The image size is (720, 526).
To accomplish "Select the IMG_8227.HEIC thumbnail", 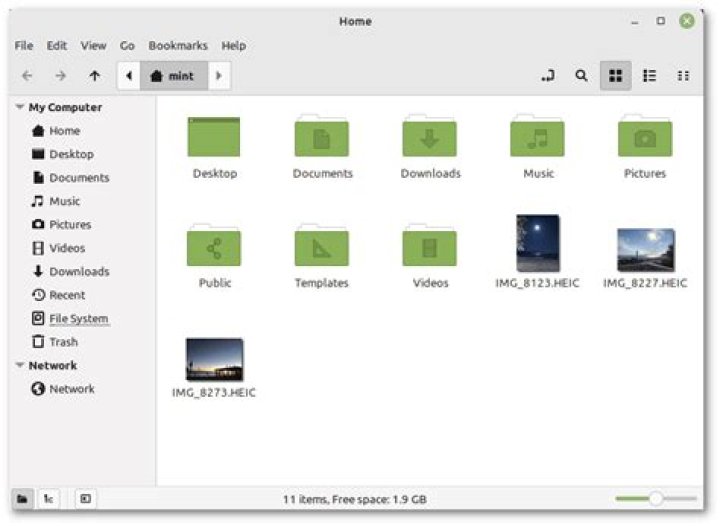I will (x=646, y=250).
